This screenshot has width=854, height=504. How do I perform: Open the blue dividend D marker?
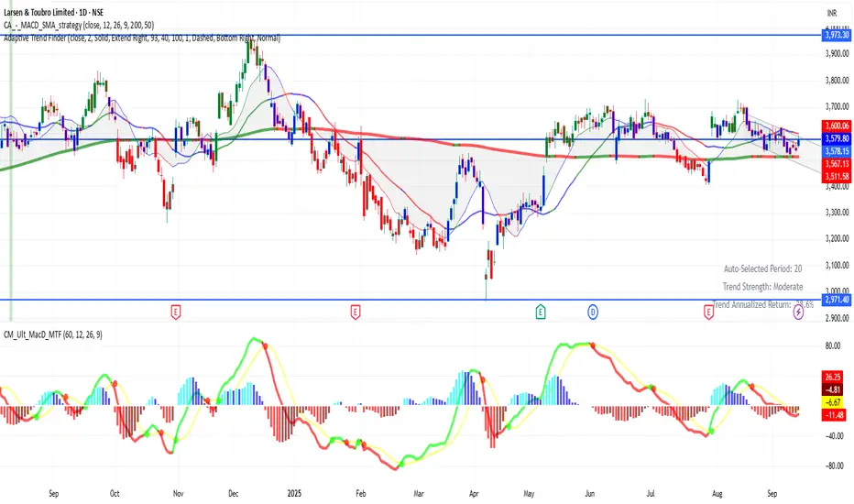[x=593, y=312]
